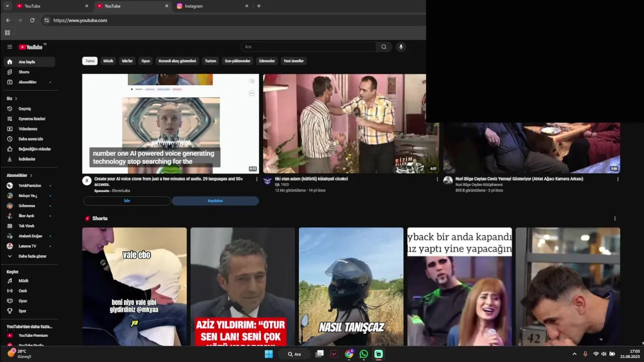Click the YouTube search input field
Screen dimensions: 644x362
[308, 47]
